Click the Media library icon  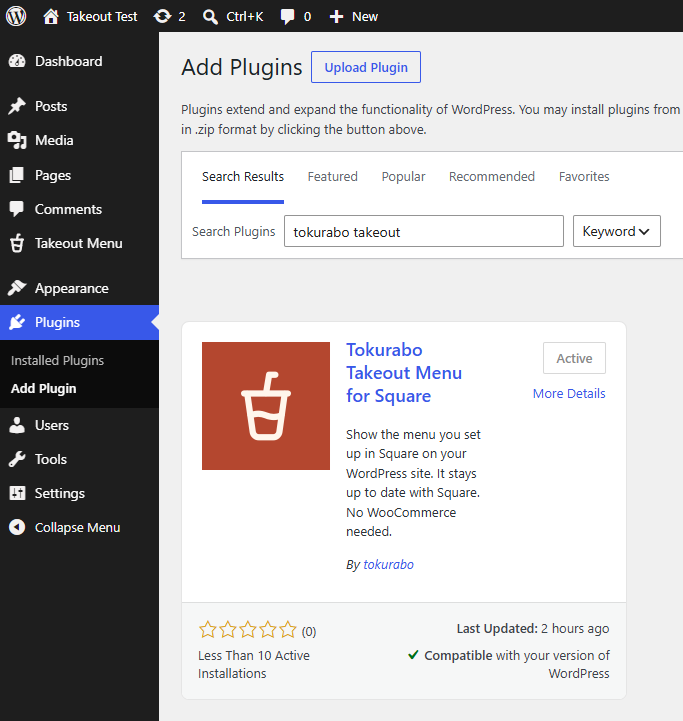[17, 140]
